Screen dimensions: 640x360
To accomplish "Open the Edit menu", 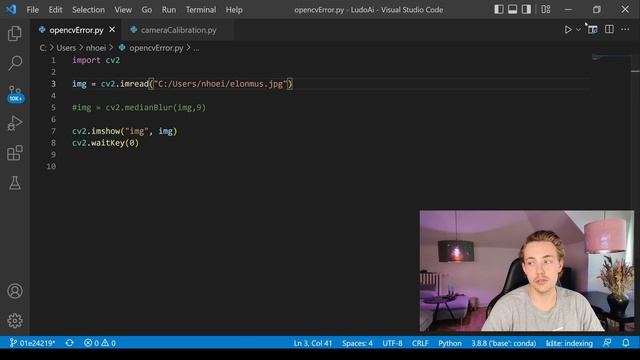I will tap(55, 10).
